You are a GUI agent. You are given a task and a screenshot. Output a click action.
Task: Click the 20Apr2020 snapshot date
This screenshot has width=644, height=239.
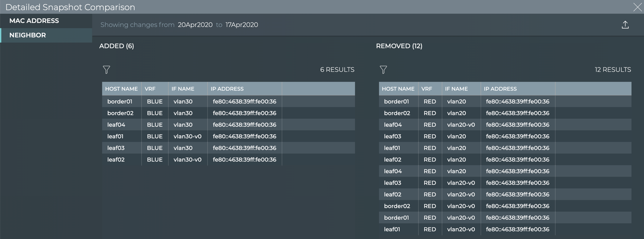(195, 25)
